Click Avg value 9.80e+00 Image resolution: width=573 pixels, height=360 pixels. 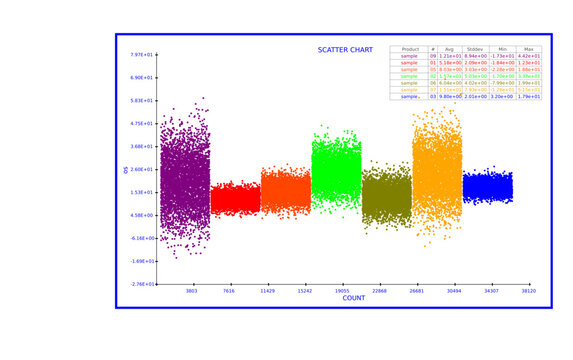click(450, 96)
